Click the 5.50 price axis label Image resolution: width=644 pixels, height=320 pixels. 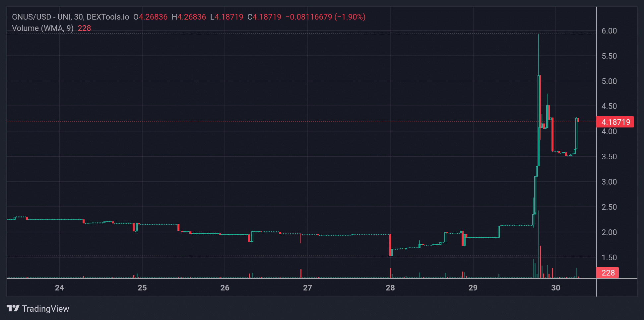click(x=609, y=56)
